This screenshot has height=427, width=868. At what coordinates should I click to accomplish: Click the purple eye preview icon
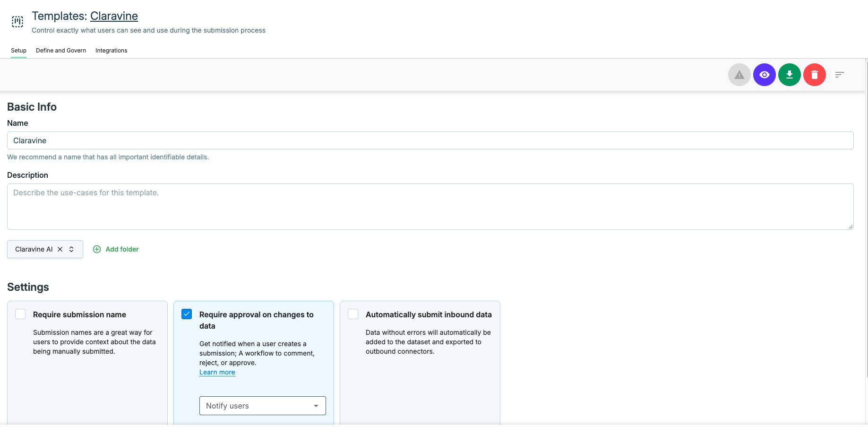pyautogui.click(x=764, y=75)
